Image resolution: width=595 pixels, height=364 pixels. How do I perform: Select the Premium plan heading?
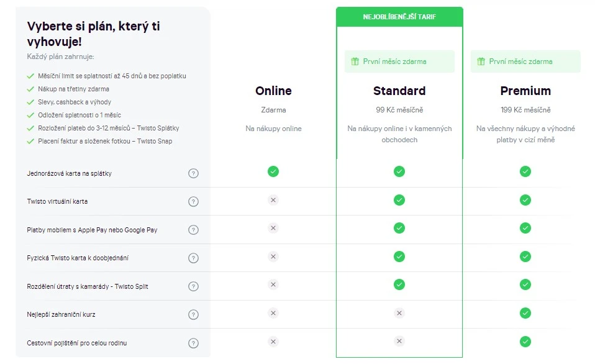[x=525, y=91]
